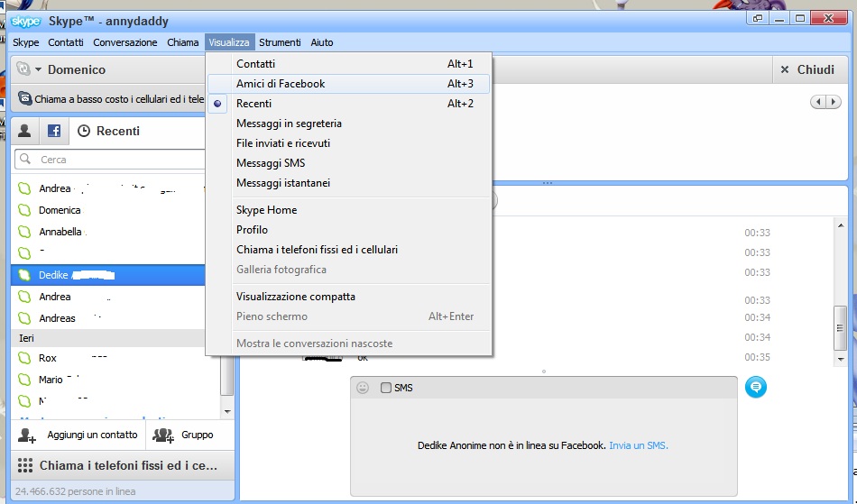The image size is (857, 504).
Task: Click the chat scrollbar thumb
Action: pyautogui.click(x=840, y=327)
